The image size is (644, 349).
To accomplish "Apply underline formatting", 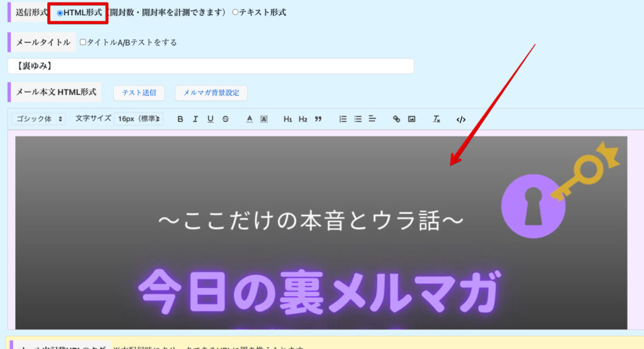I will click(210, 119).
